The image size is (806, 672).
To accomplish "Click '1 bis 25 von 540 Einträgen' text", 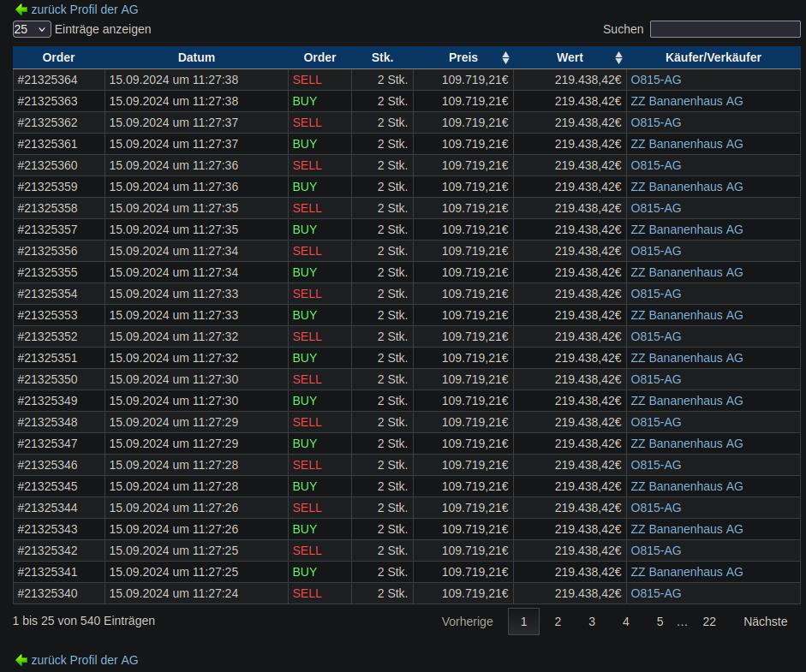I will point(84,621).
